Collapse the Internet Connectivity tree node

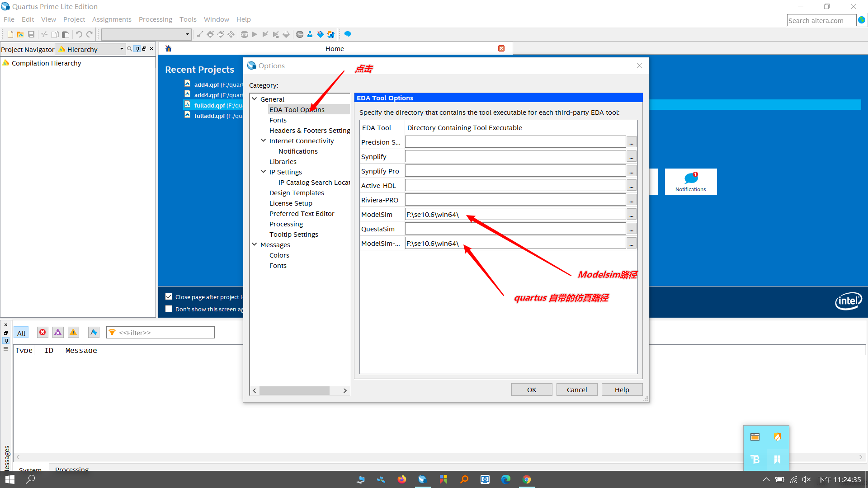(264, 141)
